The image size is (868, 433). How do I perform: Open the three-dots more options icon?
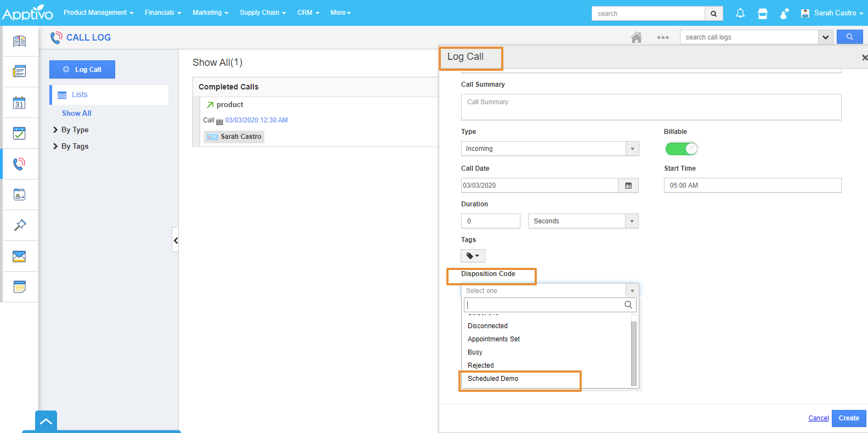click(x=663, y=37)
